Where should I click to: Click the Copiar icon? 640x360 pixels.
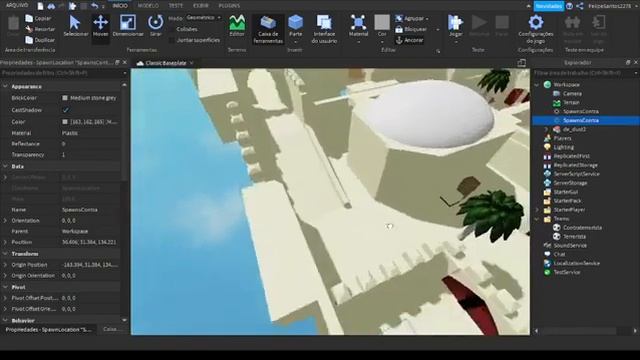29,18
